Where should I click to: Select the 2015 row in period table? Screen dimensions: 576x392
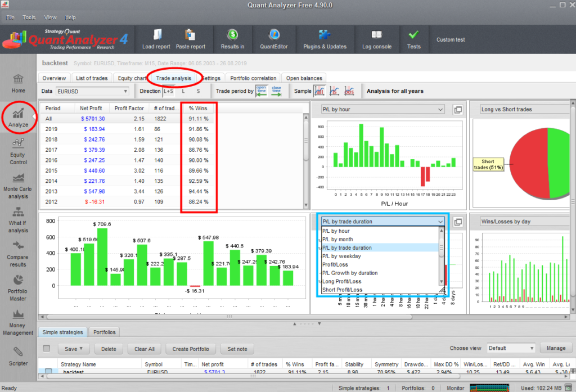172,170
